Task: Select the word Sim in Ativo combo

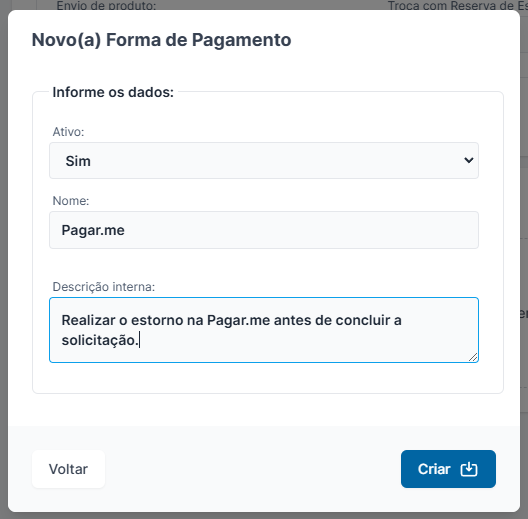Action: (x=78, y=161)
